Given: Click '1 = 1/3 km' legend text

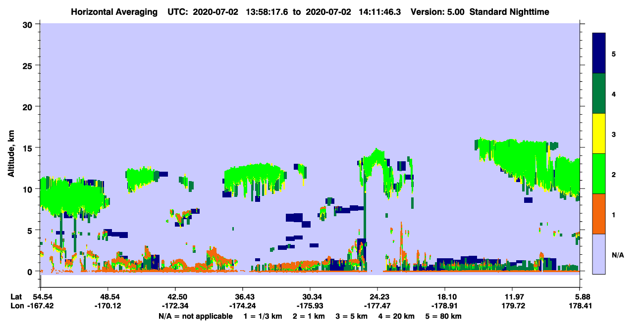Looking at the screenshot, I should click(x=263, y=316).
